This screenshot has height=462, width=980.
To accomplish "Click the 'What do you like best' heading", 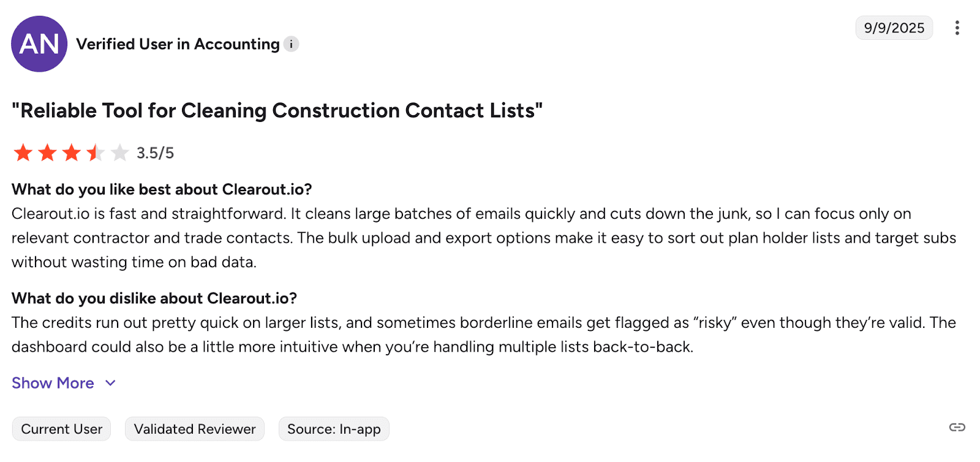I will [x=162, y=189].
